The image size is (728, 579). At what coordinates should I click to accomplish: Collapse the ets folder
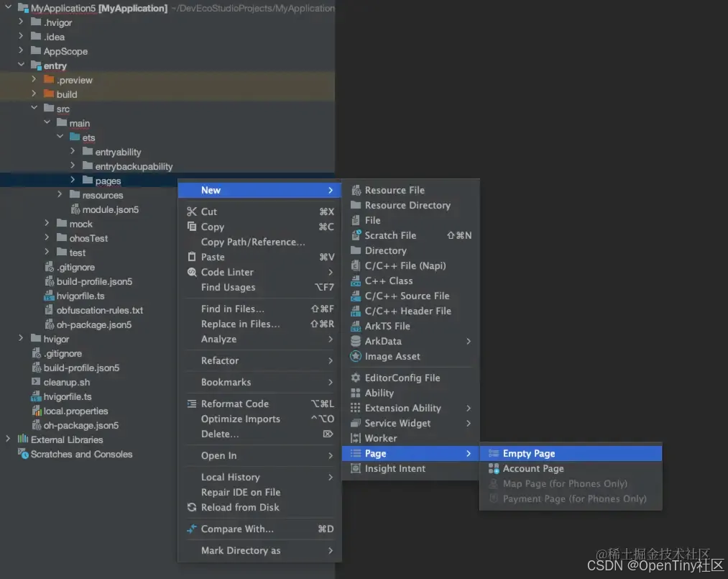[60, 136]
